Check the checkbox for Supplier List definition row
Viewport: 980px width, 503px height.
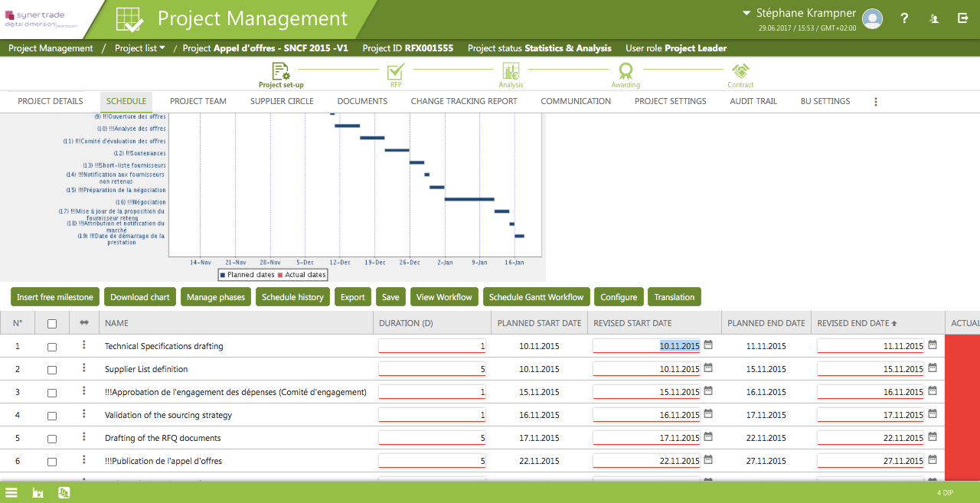coord(52,369)
